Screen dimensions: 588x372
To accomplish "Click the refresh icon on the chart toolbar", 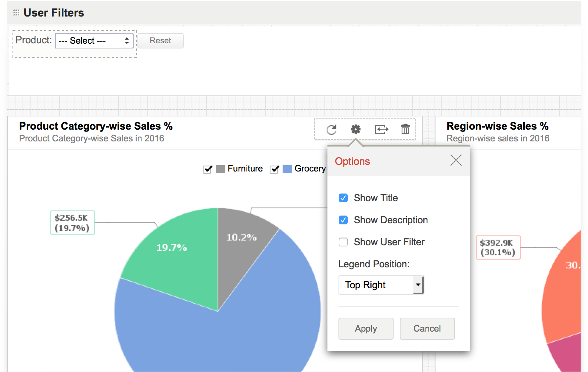I will coord(331,130).
